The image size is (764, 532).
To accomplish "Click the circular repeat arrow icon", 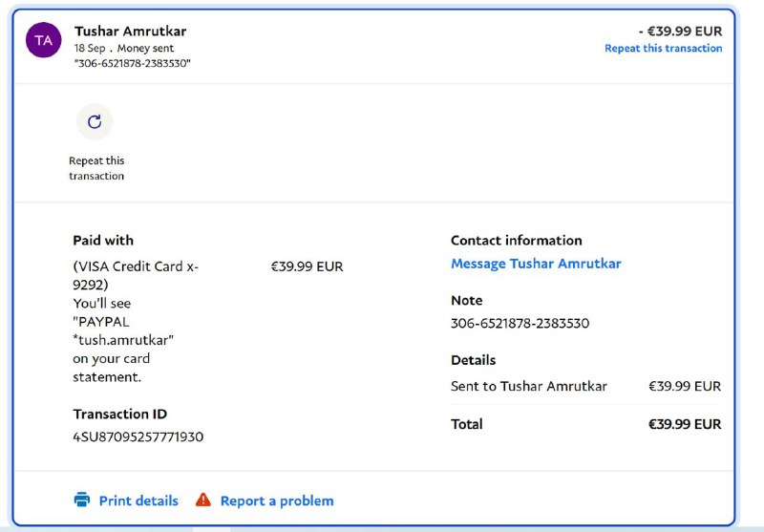I will 95,122.
